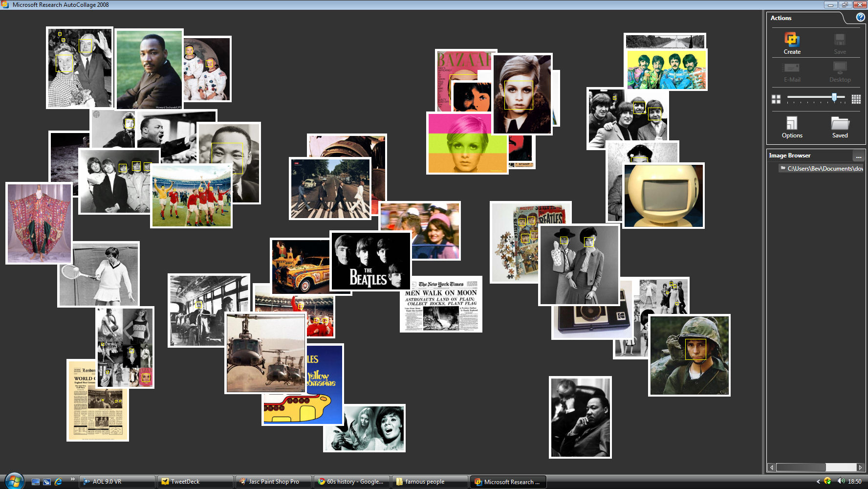Open the Windows Start menu
Screen dimensions: 868x489
(x=14, y=481)
